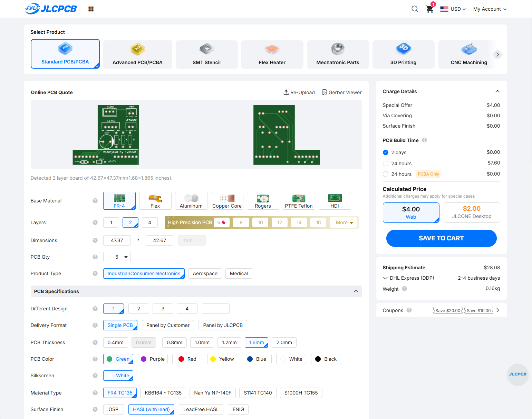Click help icon beside Dimensions
532x419 pixels.
pos(95,240)
